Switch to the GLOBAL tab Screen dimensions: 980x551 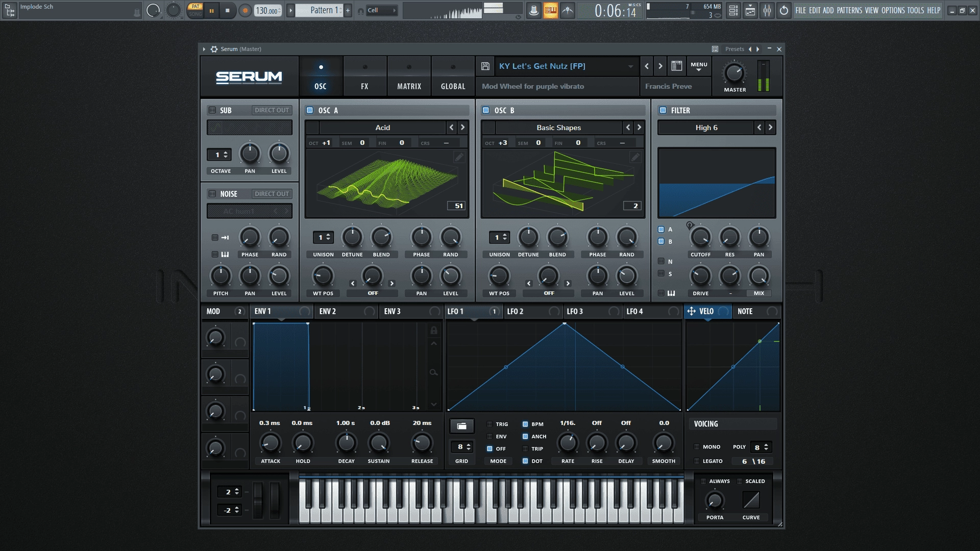click(453, 77)
